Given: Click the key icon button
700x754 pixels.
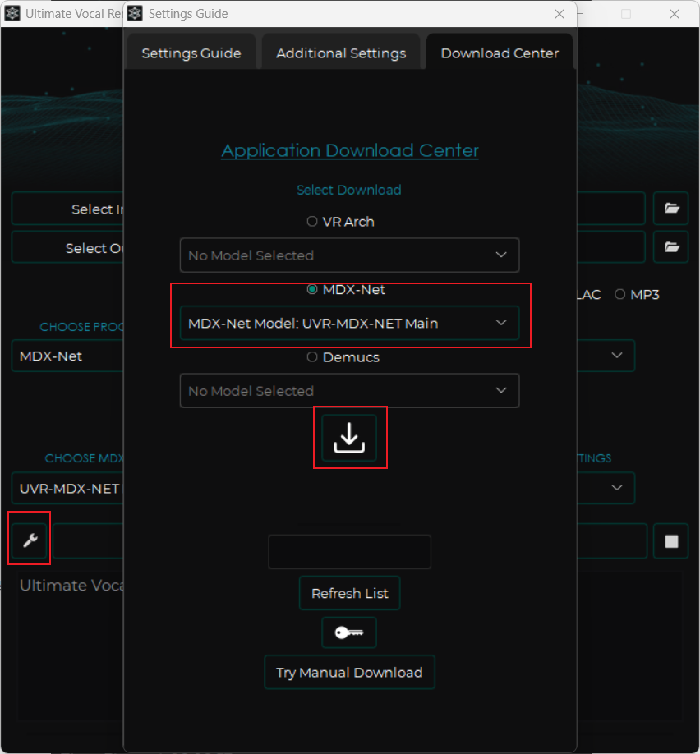Looking at the screenshot, I should point(349,632).
